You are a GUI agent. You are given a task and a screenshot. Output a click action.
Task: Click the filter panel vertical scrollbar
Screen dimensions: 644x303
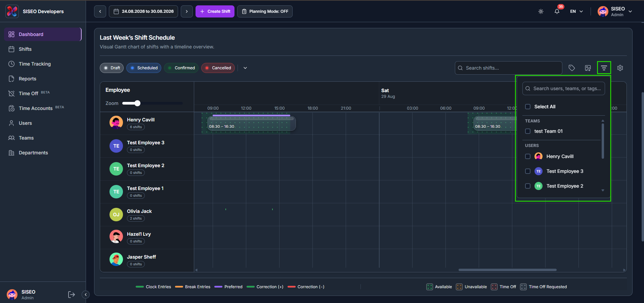tap(603, 141)
